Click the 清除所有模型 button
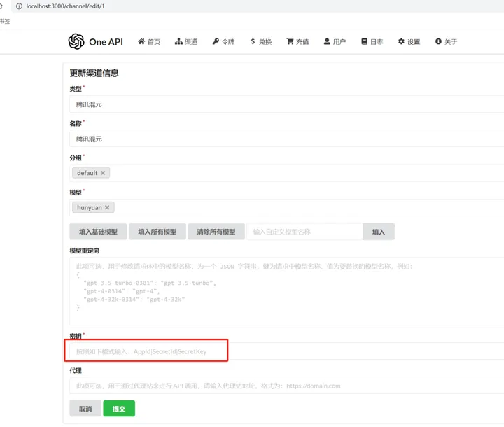This screenshot has width=504, height=427. (x=216, y=232)
